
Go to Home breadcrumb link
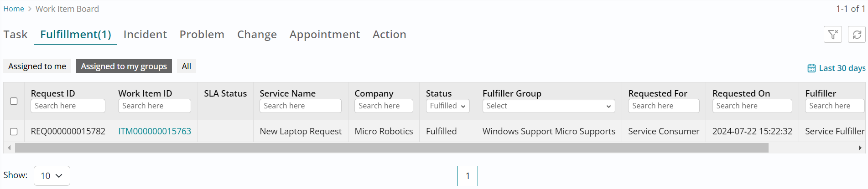[14, 9]
